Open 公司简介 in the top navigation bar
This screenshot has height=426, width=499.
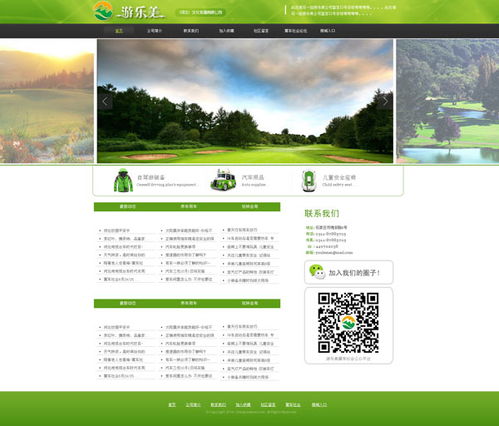pos(154,31)
